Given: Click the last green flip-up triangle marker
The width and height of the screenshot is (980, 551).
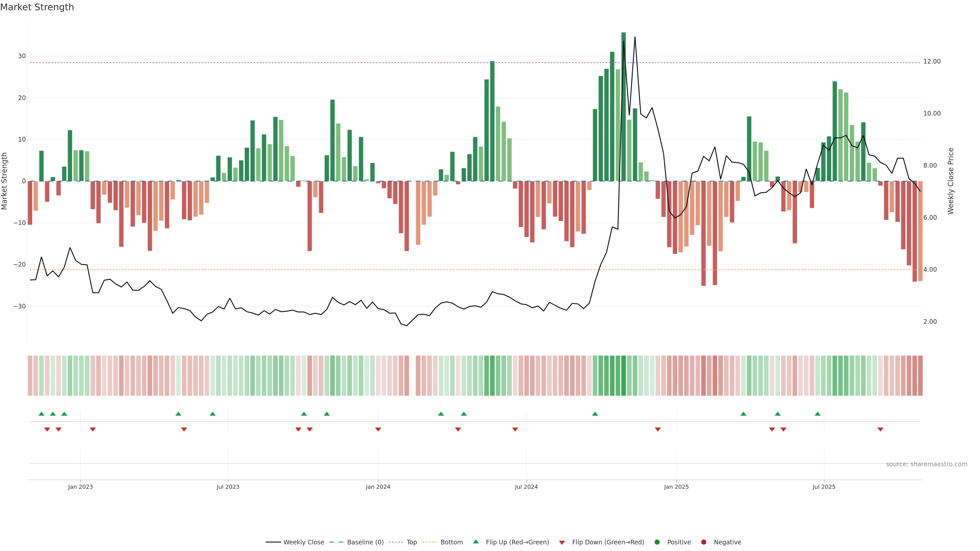Looking at the screenshot, I should point(817,414).
